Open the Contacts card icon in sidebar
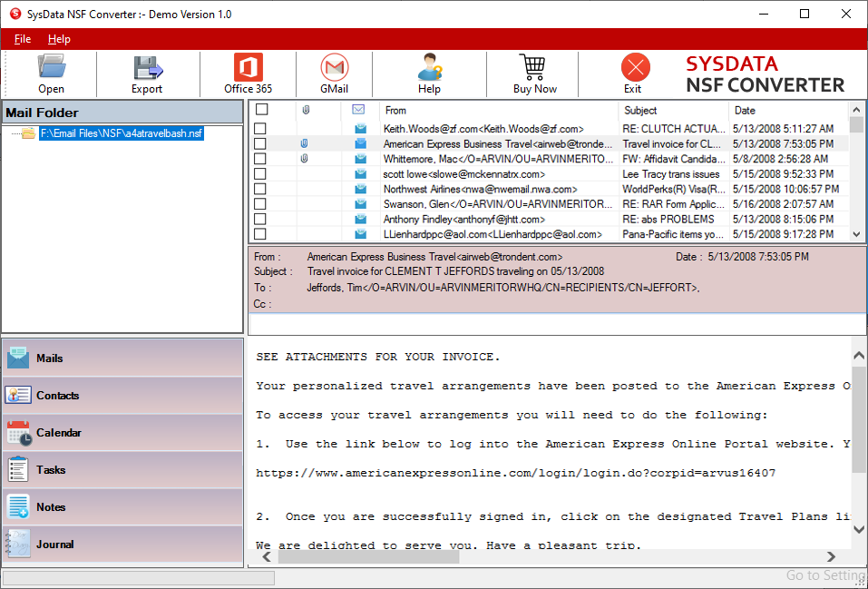The height and width of the screenshot is (589, 868). pos(18,395)
